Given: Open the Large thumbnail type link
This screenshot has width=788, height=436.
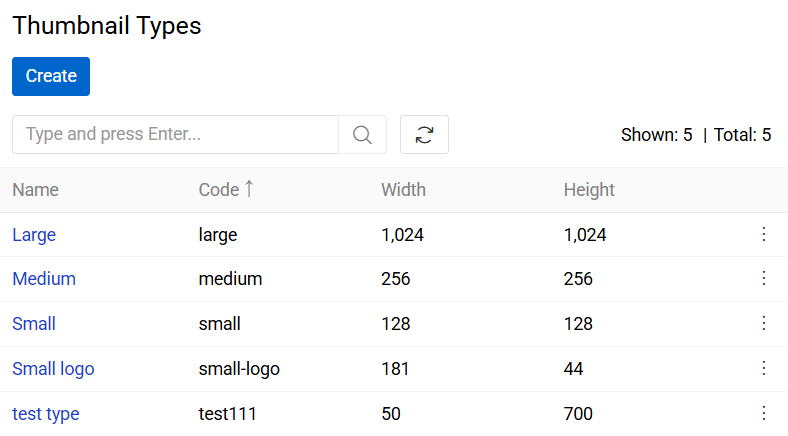Looking at the screenshot, I should [34, 235].
